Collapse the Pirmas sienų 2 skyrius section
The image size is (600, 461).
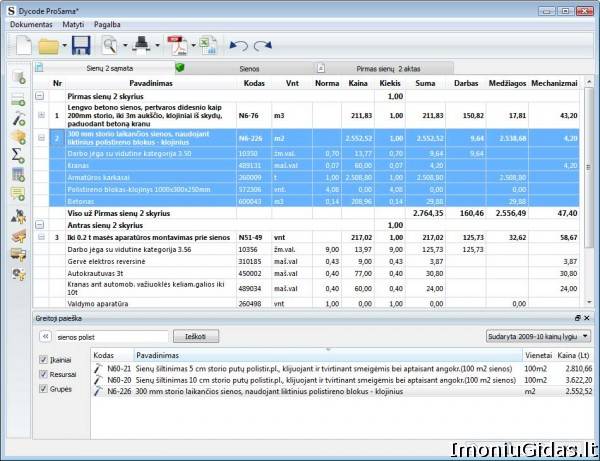click(x=40, y=97)
